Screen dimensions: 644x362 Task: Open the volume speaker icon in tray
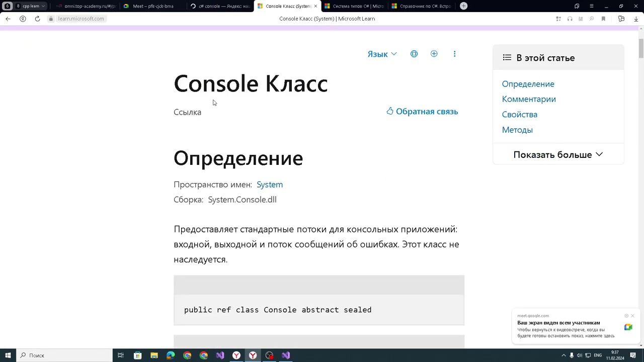580,355
